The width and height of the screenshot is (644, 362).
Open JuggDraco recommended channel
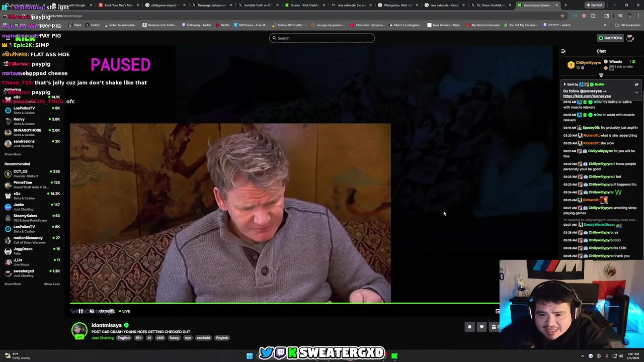(x=31, y=250)
